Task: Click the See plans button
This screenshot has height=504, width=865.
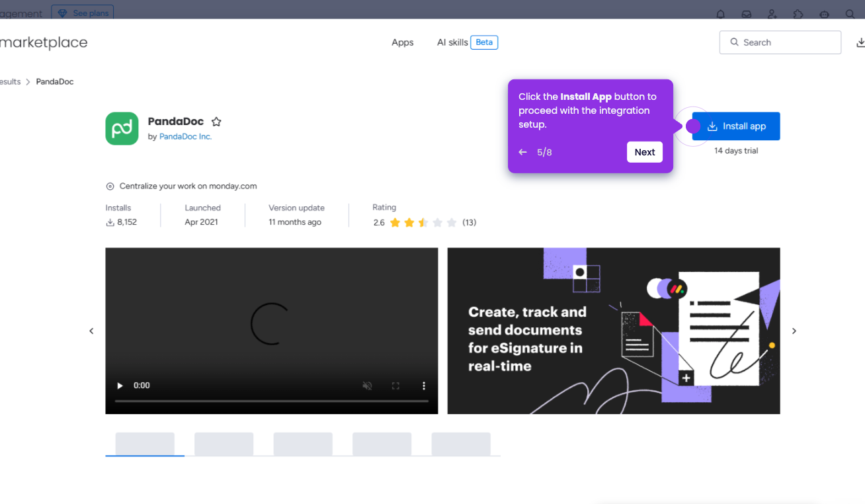Action: point(83,13)
